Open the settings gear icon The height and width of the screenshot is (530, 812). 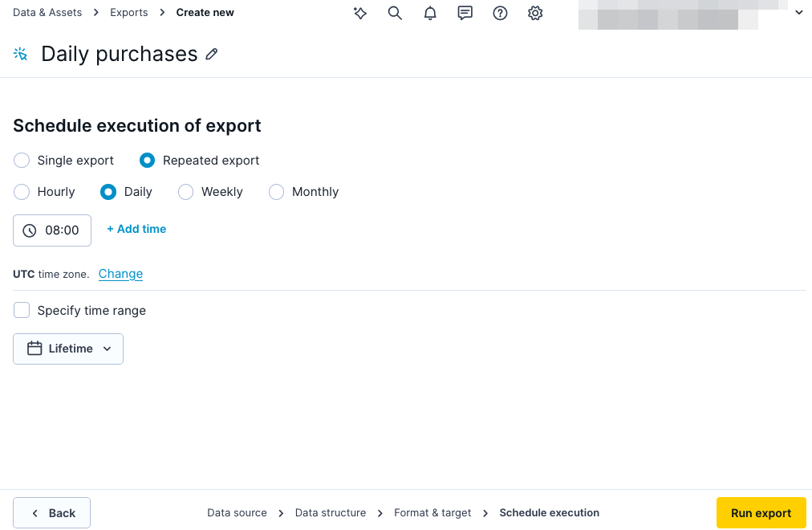(x=535, y=13)
